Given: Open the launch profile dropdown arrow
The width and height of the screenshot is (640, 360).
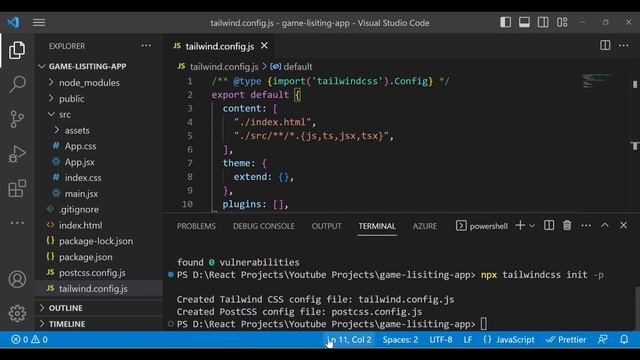Looking at the screenshot, I should point(532,226).
